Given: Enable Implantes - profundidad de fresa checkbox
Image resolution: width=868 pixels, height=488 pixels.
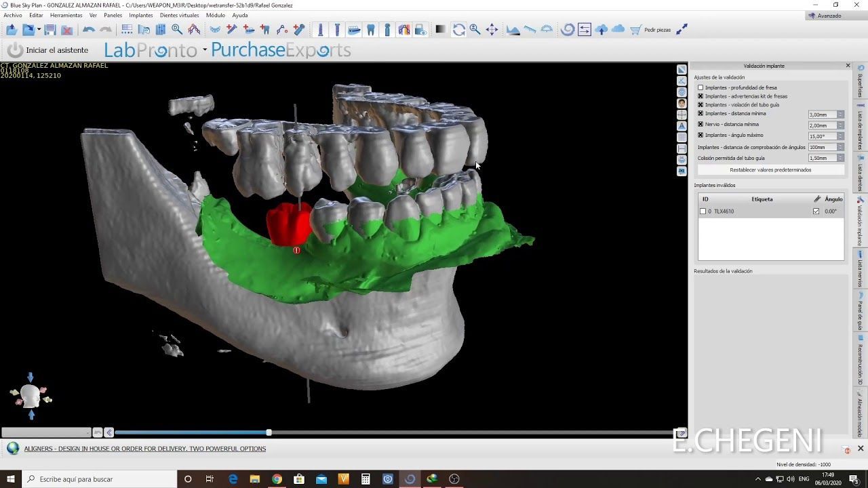Looking at the screenshot, I should tap(701, 87).
